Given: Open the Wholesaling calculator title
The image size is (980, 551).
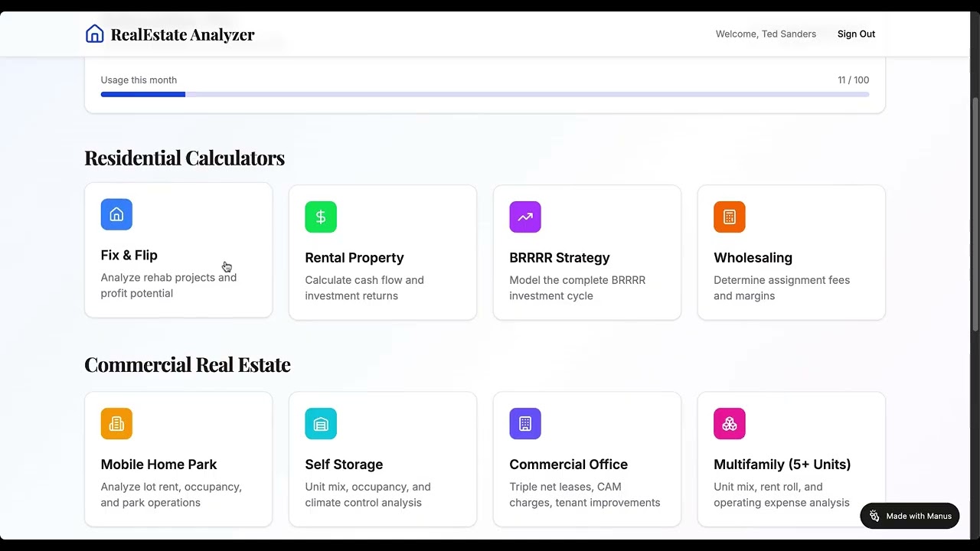Looking at the screenshot, I should [x=753, y=258].
